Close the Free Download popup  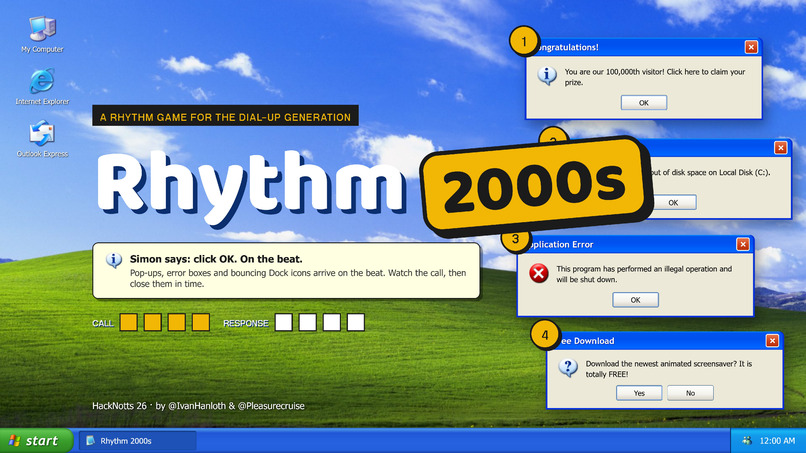[x=772, y=340]
